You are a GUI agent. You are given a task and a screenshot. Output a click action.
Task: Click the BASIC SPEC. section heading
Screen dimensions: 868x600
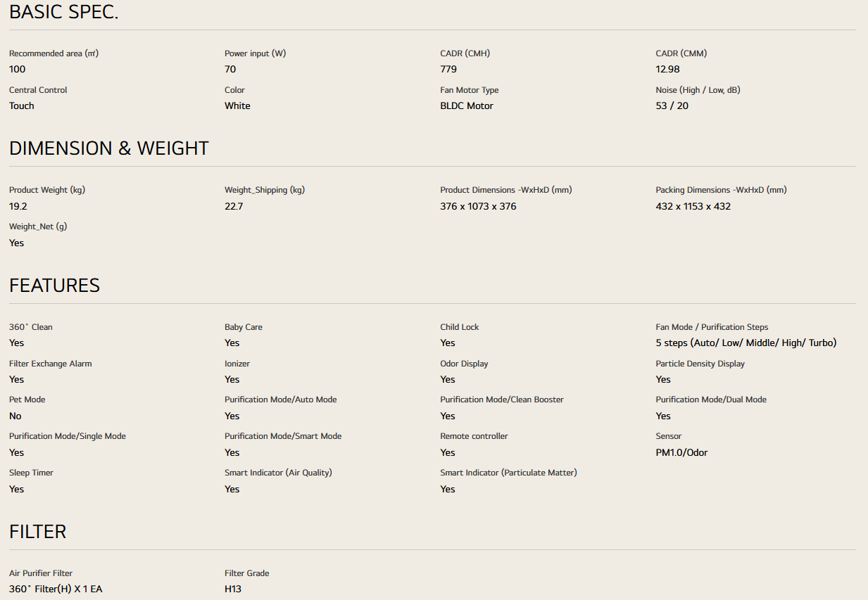(x=63, y=12)
